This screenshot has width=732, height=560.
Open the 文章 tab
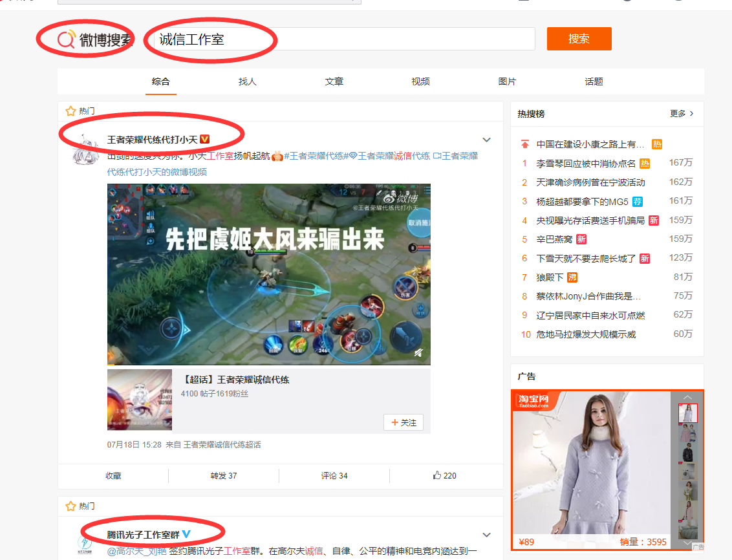(334, 81)
